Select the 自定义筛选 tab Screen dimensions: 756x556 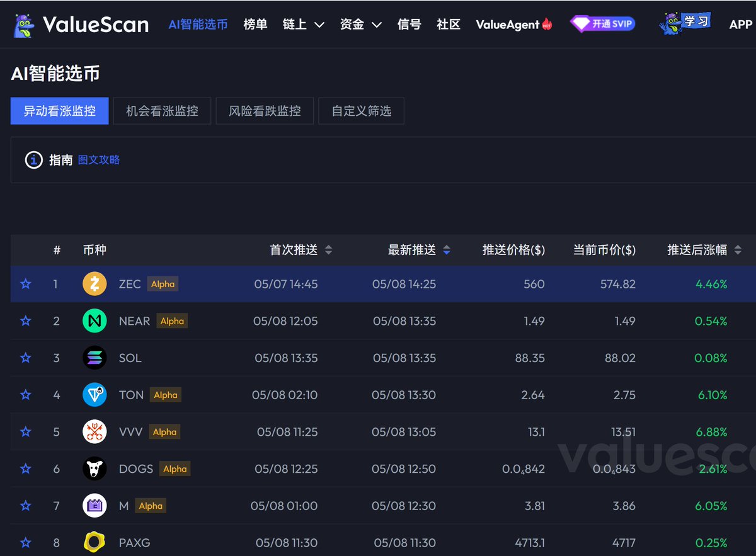click(x=362, y=111)
